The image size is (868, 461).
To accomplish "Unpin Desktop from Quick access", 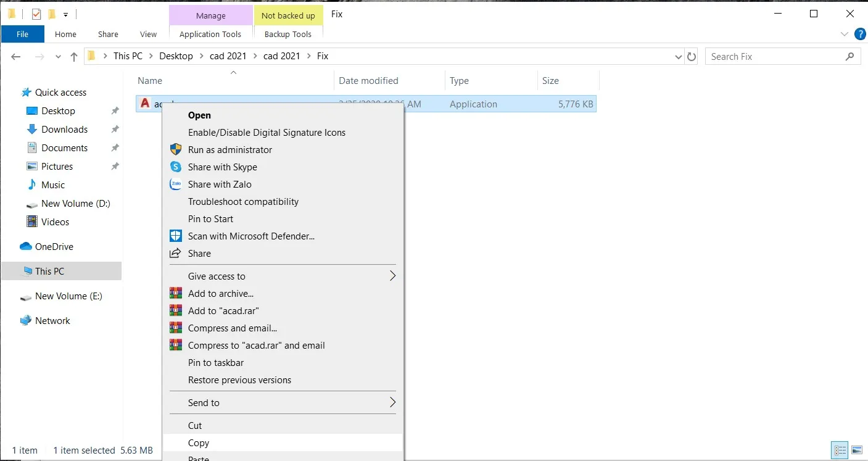I will coord(114,110).
